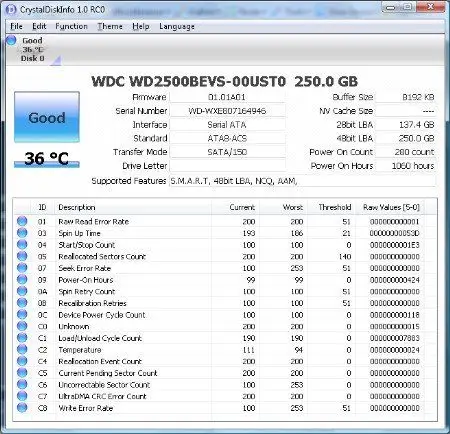The width and height of the screenshot is (450, 434).
Task: Open the Theme menu
Action: click(110, 26)
